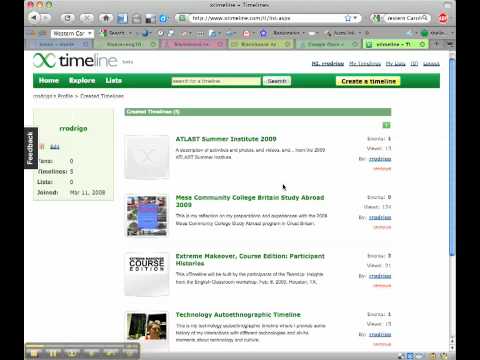
Task: Open the Western Car dropdown in toolbar
Action: pyautogui.click(x=72, y=33)
